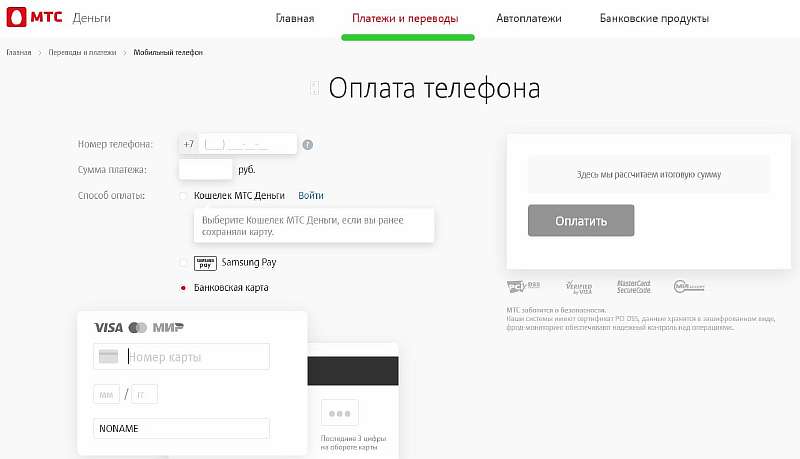This screenshot has width=800, height=459.
Task: Select Samsung Pay payment option
Action: [183, 263]
